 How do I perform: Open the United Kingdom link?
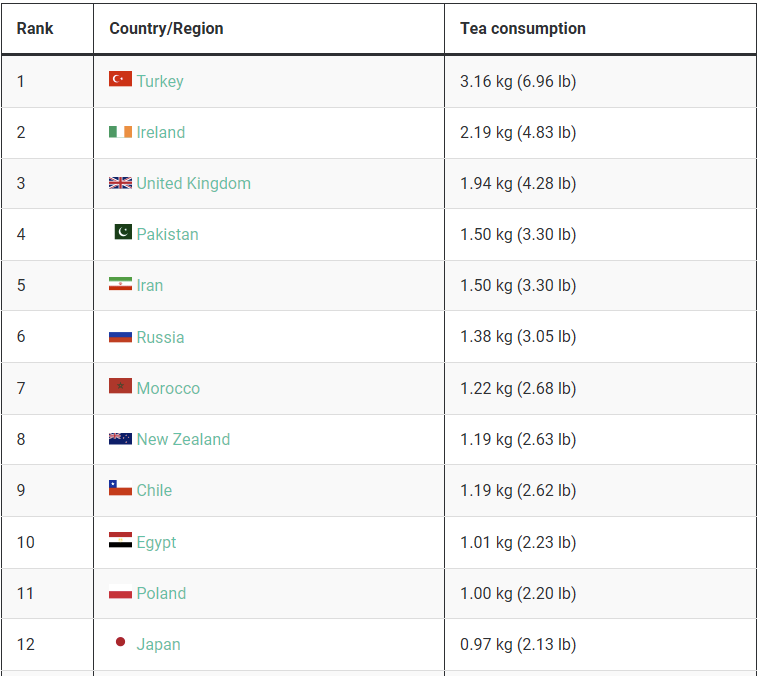[x=193, y=183]
